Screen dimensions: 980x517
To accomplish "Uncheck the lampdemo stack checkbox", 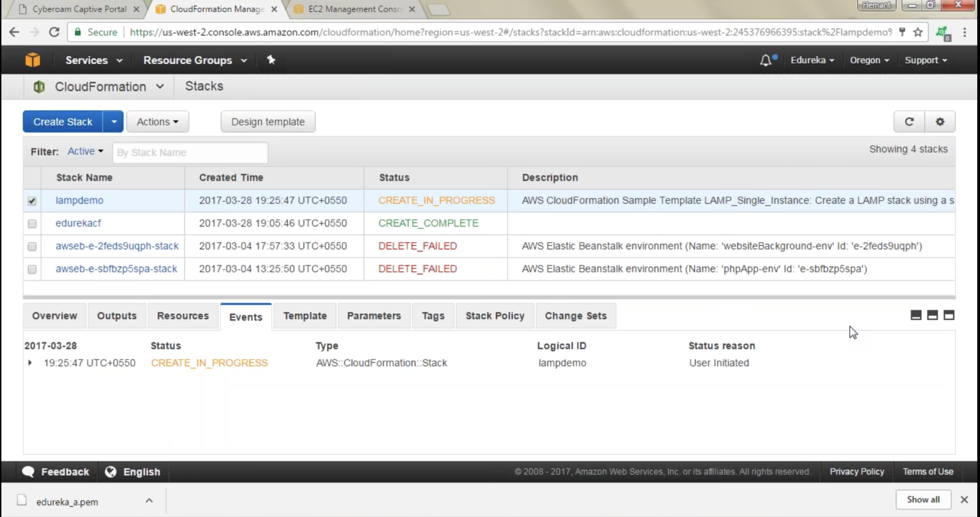I will point(32,201).
